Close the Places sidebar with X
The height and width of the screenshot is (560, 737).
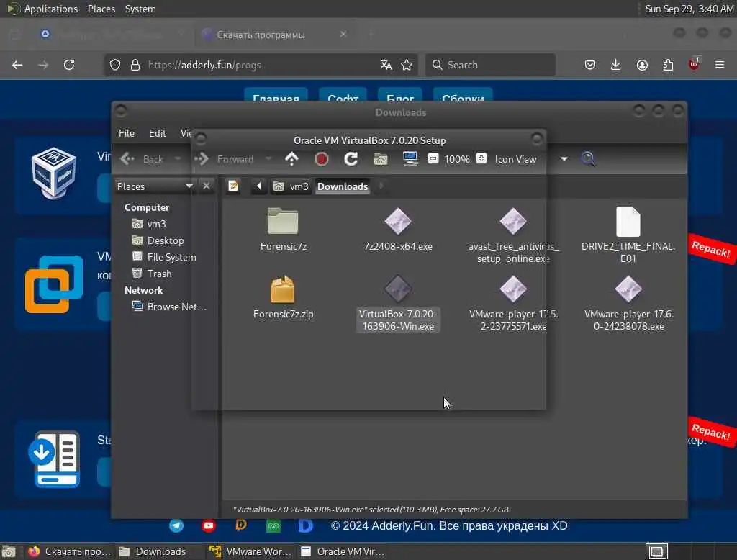[x=206, y=186]
